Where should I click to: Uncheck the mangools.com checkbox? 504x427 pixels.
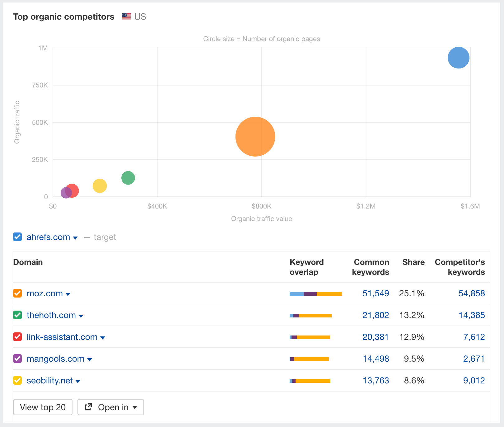[17, 359]
